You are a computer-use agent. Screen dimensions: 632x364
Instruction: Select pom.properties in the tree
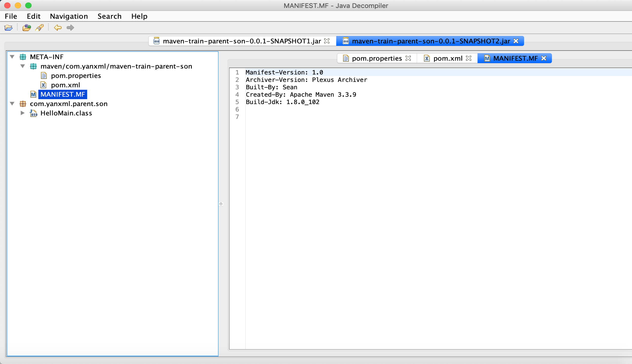[76, 76]
